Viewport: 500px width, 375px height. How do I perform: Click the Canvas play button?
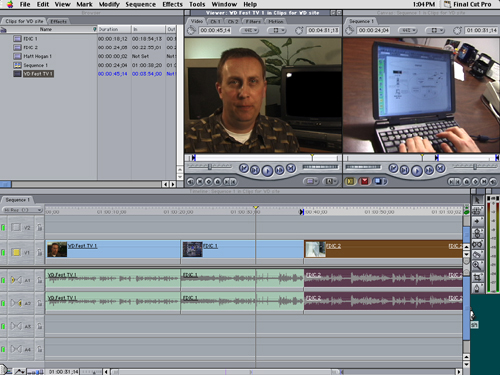pos(416,171)
